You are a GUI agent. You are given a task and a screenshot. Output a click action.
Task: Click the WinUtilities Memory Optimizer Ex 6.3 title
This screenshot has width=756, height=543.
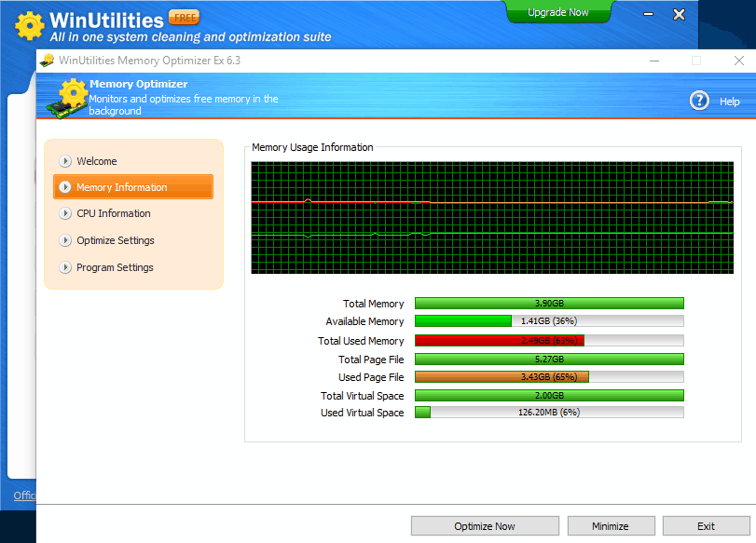coord(149,61)
